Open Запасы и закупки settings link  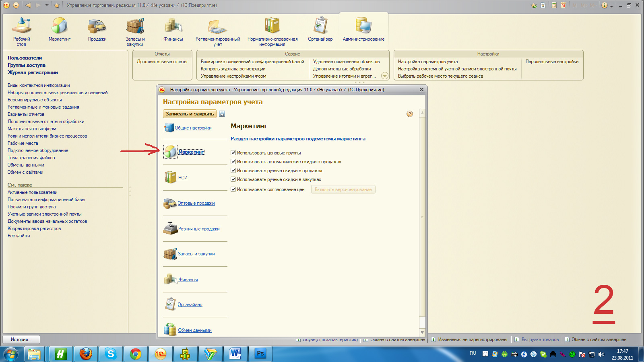[x=196, y=254]
